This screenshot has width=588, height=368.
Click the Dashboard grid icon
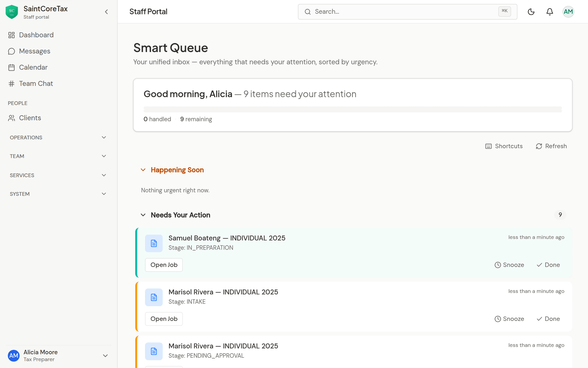[x=11, y=35]
